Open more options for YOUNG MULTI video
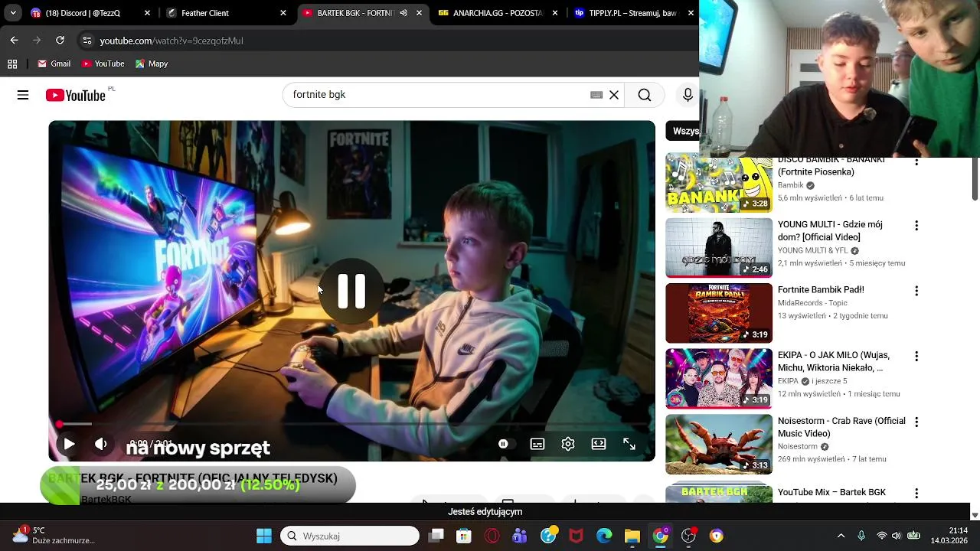 pos(916,226)
